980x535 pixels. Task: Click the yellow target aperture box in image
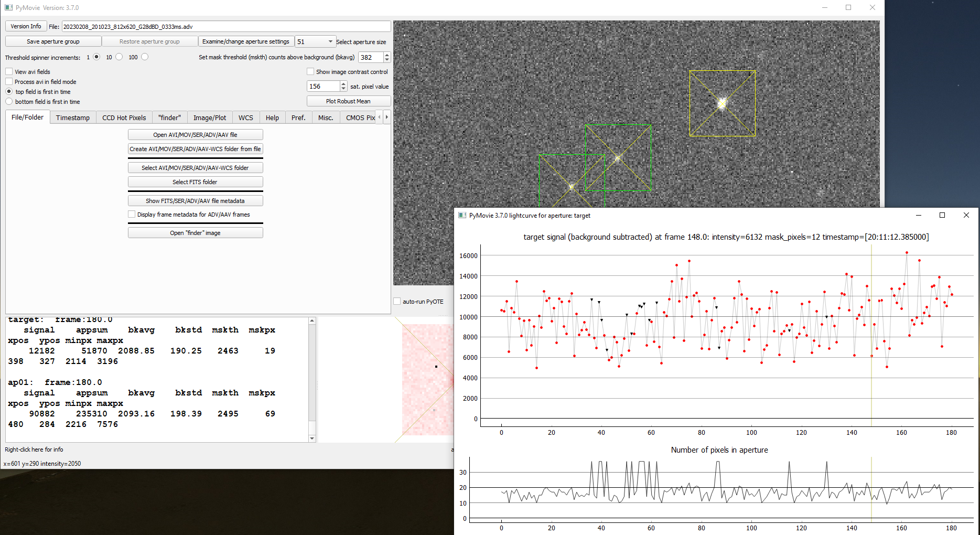click(x=723, y=103)
